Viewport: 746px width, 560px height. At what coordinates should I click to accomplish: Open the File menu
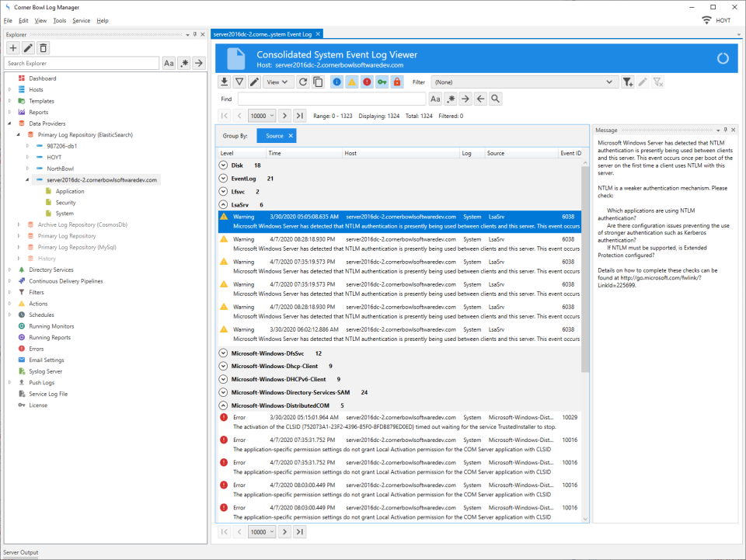(8, 20)
